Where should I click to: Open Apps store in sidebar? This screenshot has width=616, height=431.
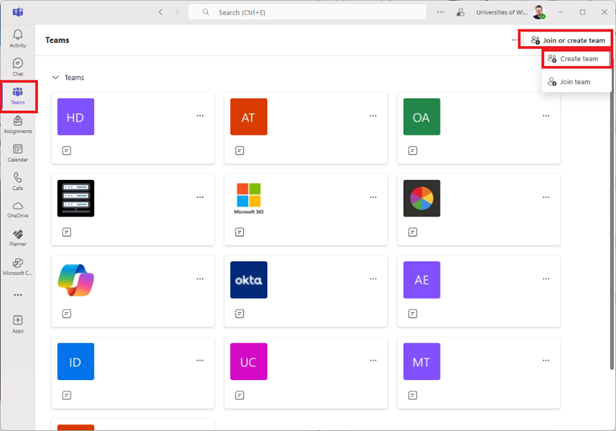(x=18, y=323)
